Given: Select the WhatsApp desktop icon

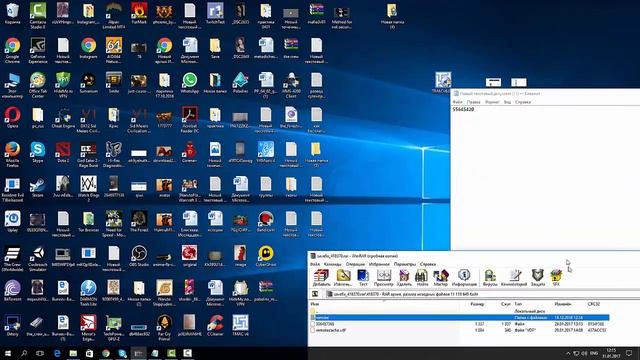Looking at the screenshot, I should tap(190, 83).
